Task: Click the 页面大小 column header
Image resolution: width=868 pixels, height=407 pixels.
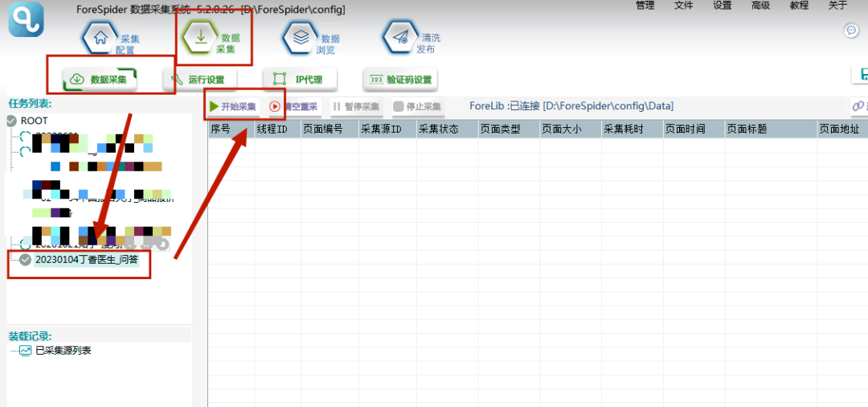Action: [x=571, y=129]
